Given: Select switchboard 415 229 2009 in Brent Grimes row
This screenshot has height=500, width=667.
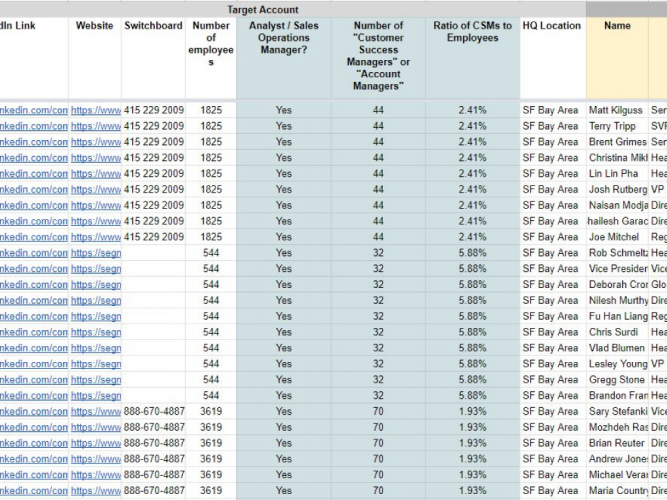Looking at the screenshot, I should [x=154, y=142].
